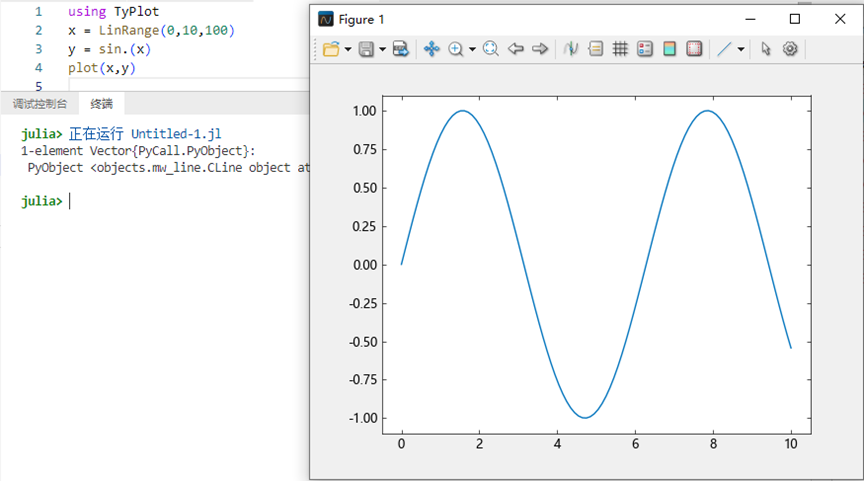Image resolution: width=864 pixels, height=481 pixels.
Task: Click the 10 x-axis tick label
Action: point(791,444)
